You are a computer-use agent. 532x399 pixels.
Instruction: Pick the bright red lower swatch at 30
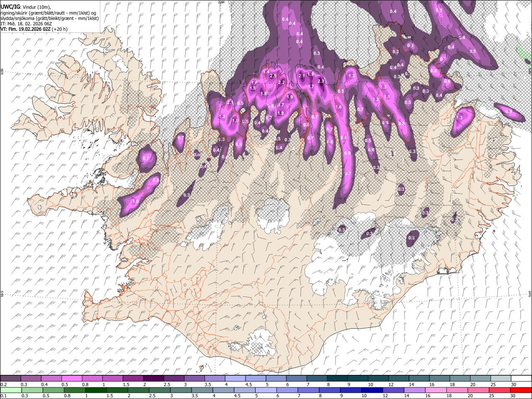click(521, 390)
